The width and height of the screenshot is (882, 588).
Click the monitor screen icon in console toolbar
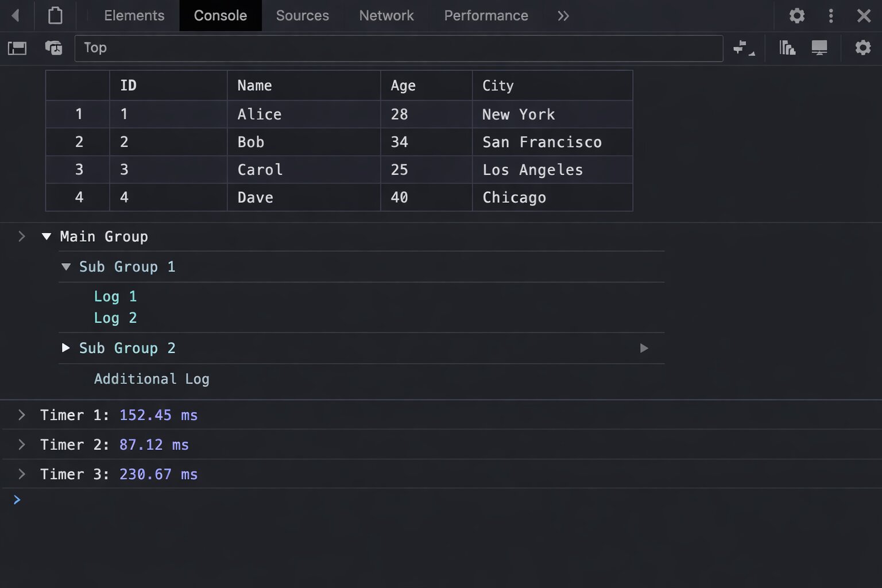819,48
